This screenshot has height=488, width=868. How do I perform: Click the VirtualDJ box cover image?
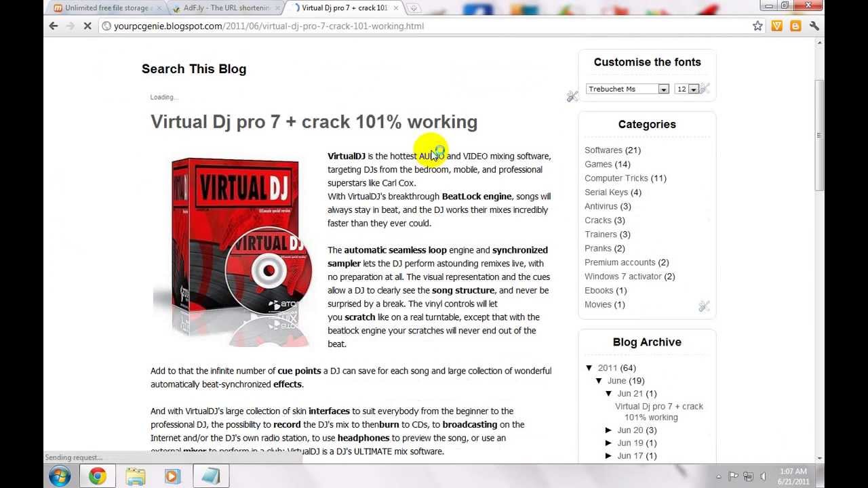(x=232, y=251)
